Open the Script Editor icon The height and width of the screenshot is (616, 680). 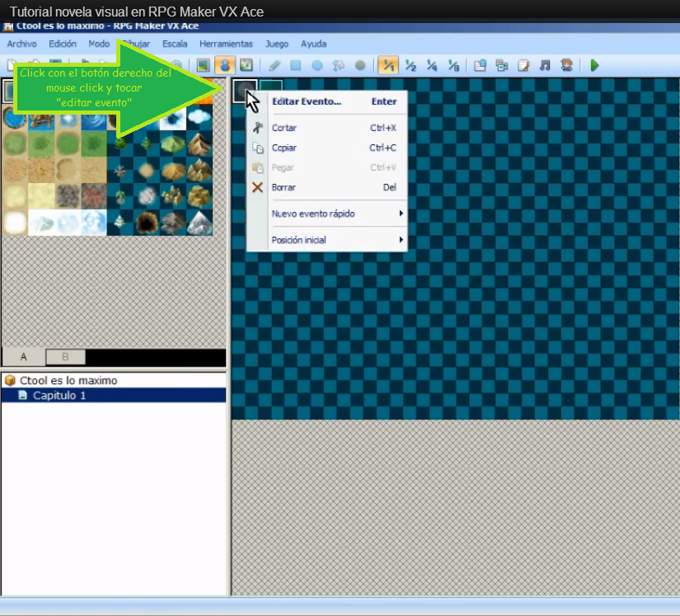point(523,65)
